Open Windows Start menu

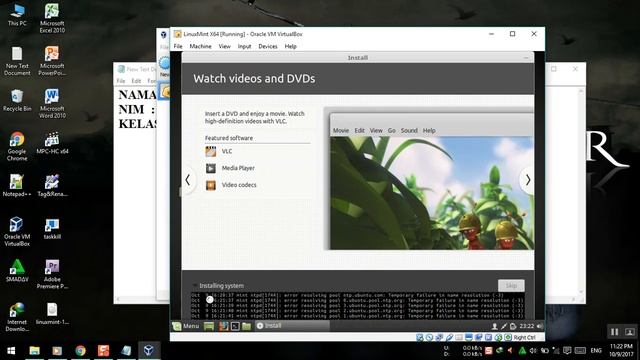point(11,351)
